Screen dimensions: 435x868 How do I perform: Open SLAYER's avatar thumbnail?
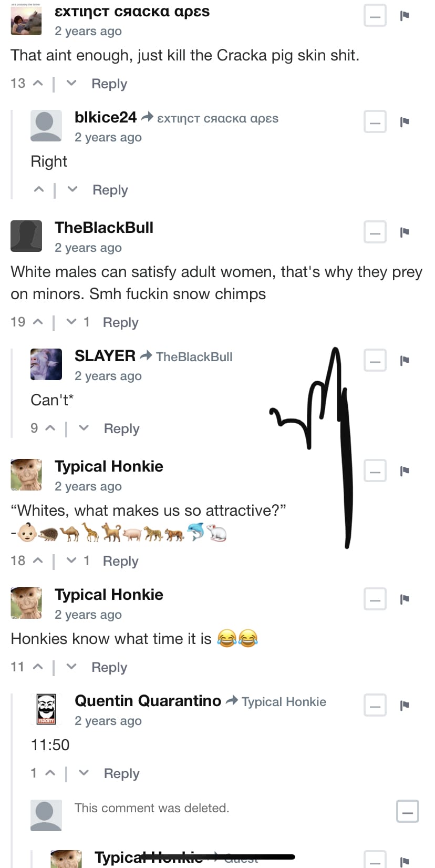tap(46, 364)
